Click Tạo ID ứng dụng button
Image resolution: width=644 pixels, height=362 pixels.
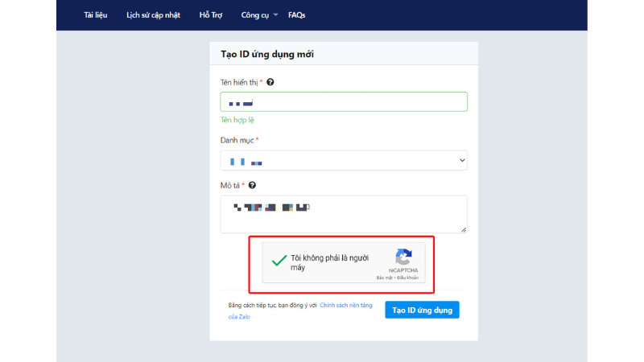(x=422, y=310)
